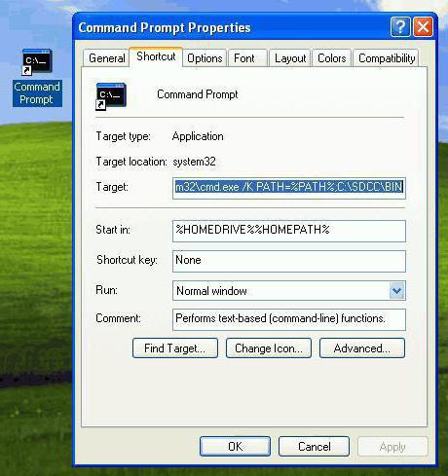Select the Shortcut tab
This screenshot has height=476, width=448.
pyautogui.click(x=156, y=56)
